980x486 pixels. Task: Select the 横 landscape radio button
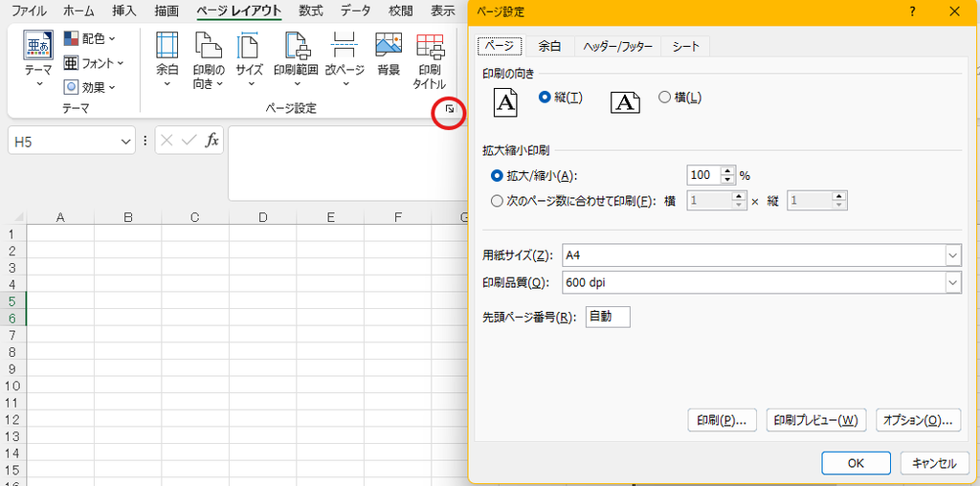click(x=664, y=97)
